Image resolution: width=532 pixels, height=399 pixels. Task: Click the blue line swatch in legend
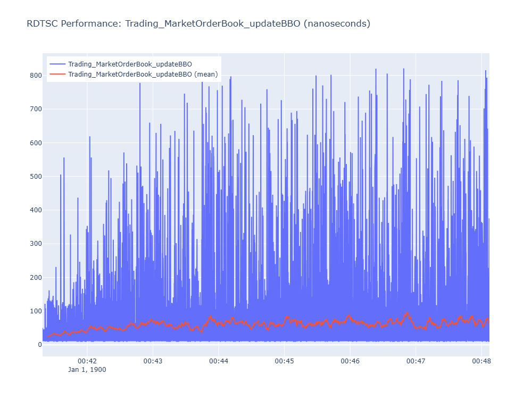coord(57,64)
